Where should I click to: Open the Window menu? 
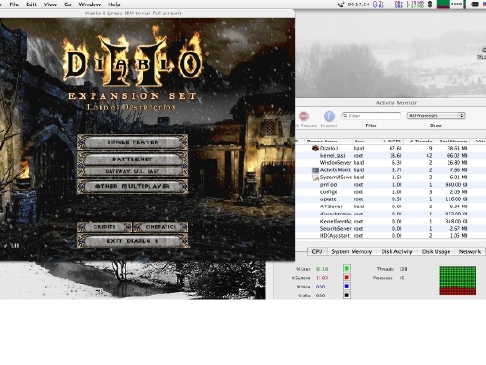click(90, 4)
